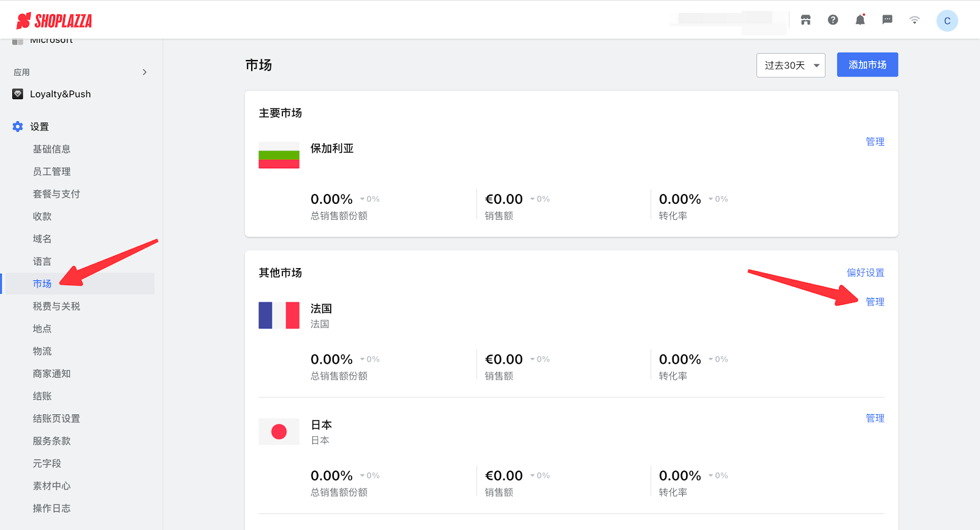Screen dimensions: 980x530
Task: Open 偏好设置 link in 其他市场
Action: click(x=865, y=272)
